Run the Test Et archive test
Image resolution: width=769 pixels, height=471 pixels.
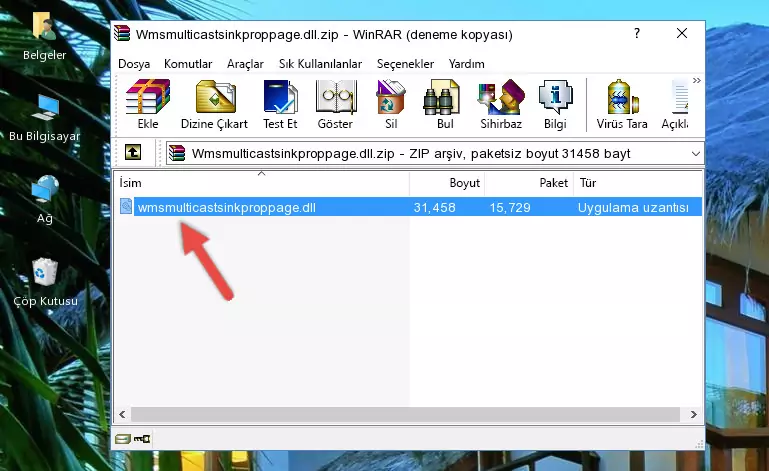[x=280, y=104]
